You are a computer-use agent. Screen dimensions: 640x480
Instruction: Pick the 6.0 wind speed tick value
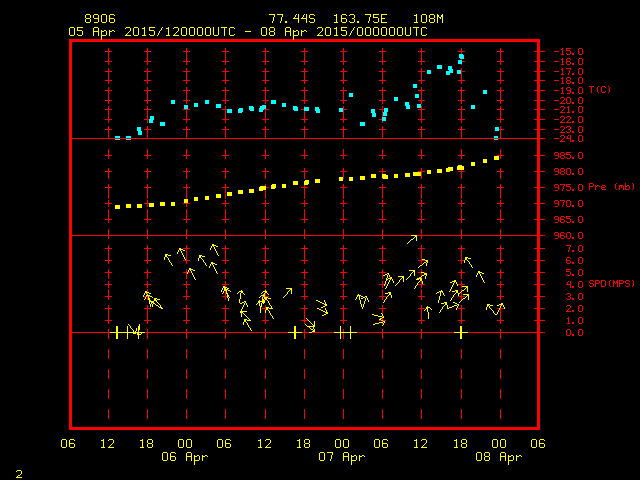[575, 260]
